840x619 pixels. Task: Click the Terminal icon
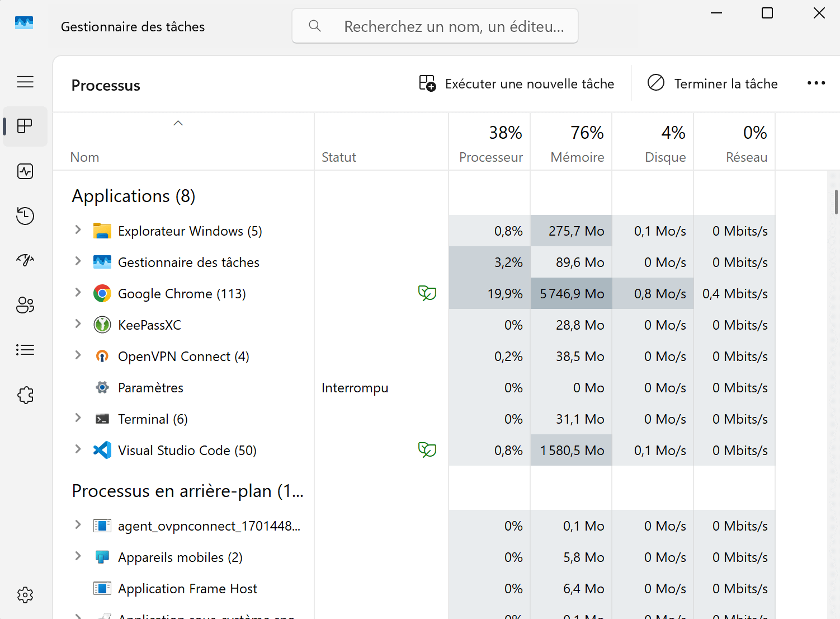coord(102,419)
